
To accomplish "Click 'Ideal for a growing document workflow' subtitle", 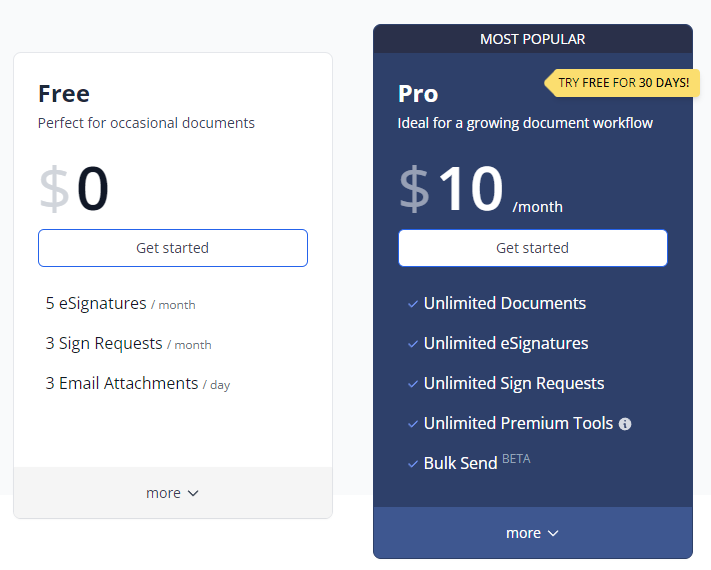I will point(525,123).
